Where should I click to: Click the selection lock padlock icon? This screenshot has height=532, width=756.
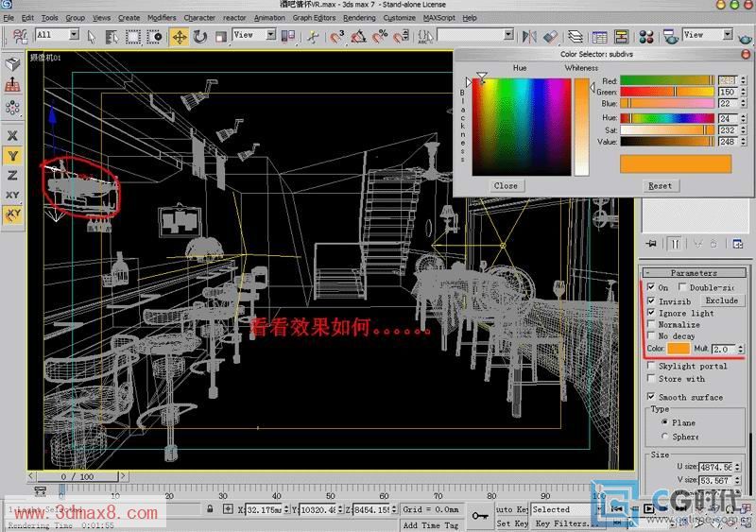coord(210,508)
